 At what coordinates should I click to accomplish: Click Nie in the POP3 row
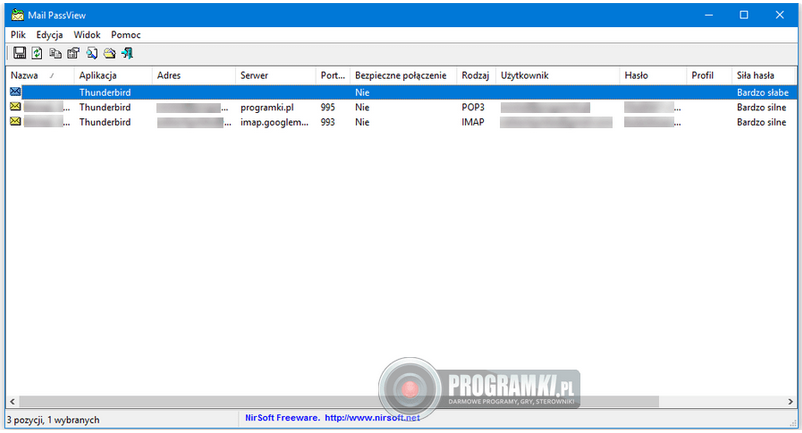(362, 107)
